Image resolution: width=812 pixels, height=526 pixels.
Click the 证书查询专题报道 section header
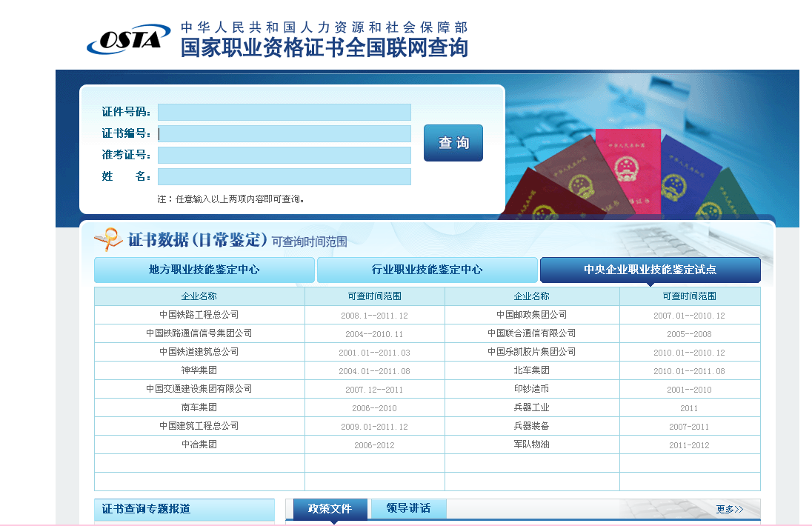146,509
